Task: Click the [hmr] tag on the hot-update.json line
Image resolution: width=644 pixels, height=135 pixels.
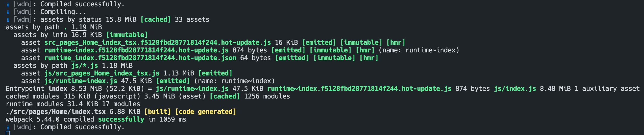Action: click(x=369, y=58)
